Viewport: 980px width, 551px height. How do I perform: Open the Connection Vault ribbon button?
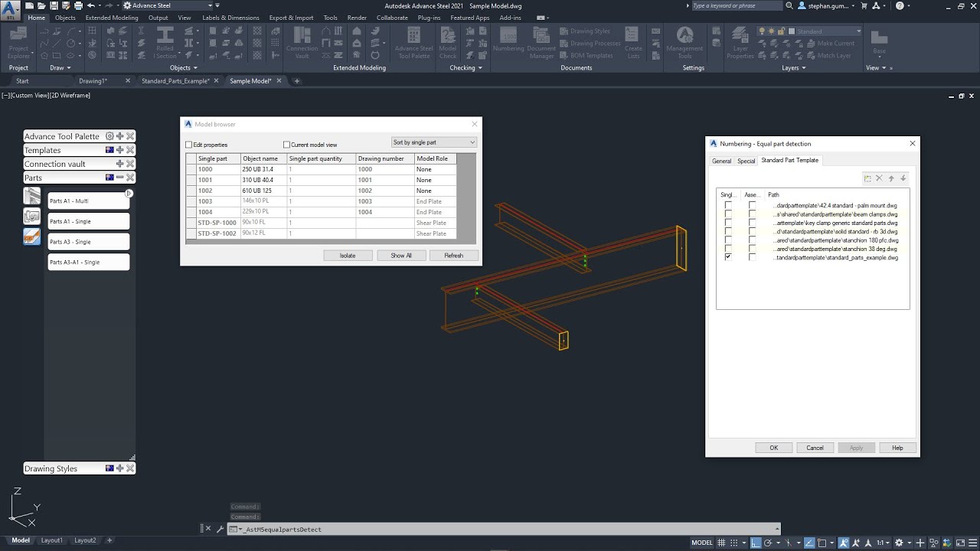pos(302,42)
